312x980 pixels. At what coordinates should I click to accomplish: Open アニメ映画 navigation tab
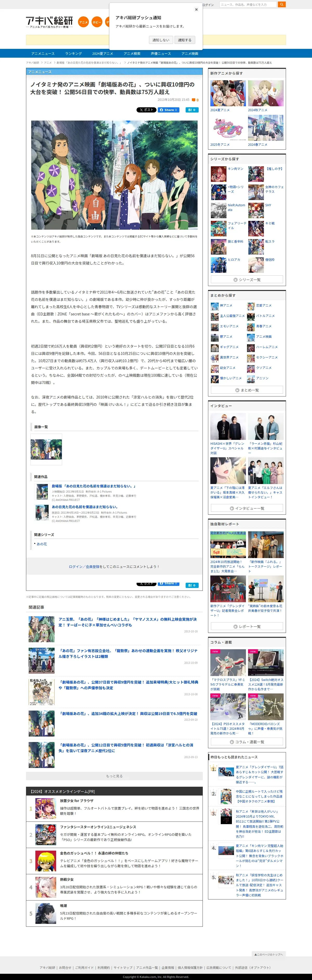coord(190,54)
